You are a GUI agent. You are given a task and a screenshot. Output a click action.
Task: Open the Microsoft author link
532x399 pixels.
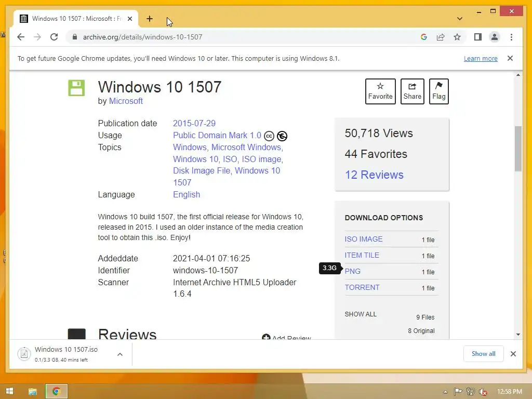(x=126, y=101)
